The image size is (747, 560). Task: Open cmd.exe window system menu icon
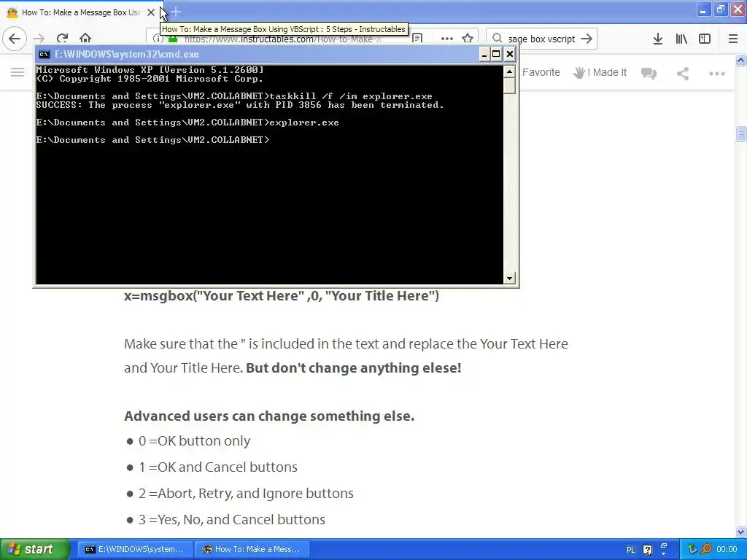44,54
